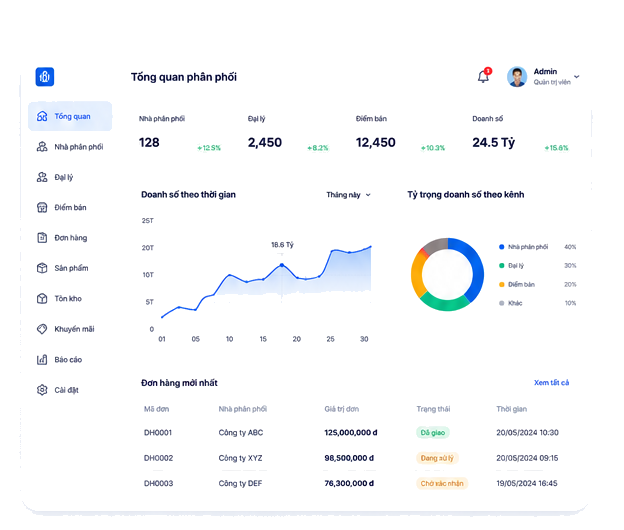Click the gray Khác legend dot

[x=501, y=303]
